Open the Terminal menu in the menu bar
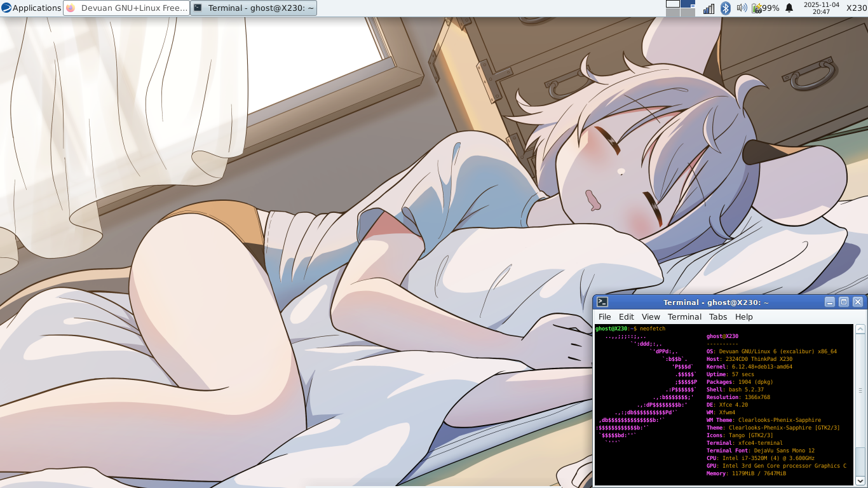The height and width of the screenshot is (488, 868). pyautogui.click(x=684, y=316)
